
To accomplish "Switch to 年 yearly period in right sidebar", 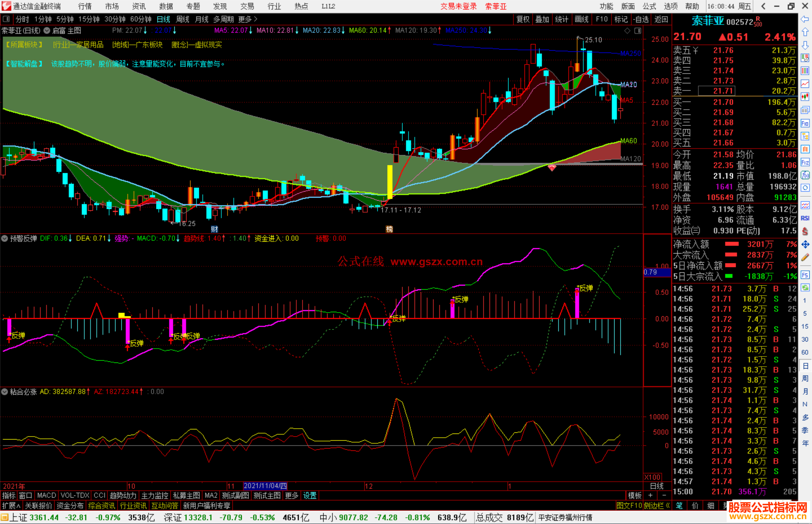I will [805, 443].
